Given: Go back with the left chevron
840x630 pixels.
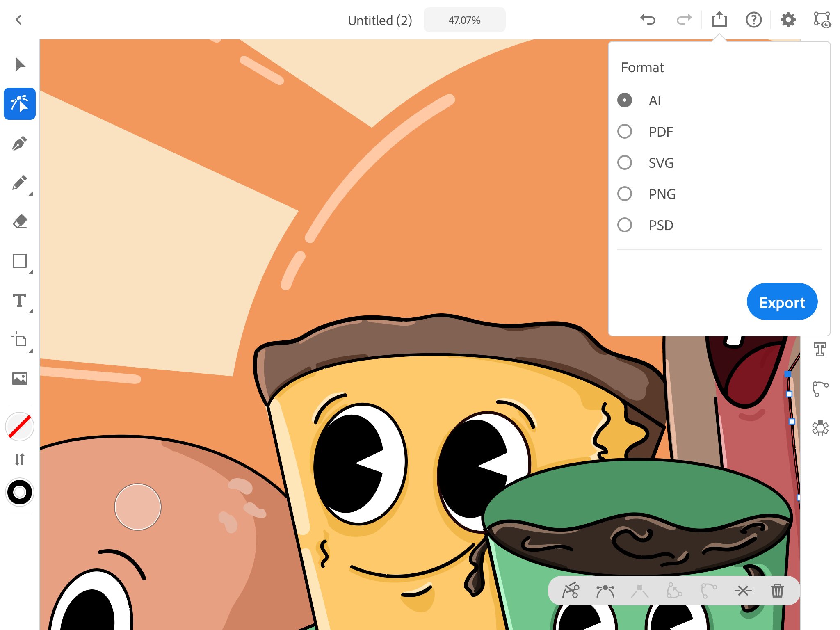Looking at the screenshot, I should [x=18, y=20].
